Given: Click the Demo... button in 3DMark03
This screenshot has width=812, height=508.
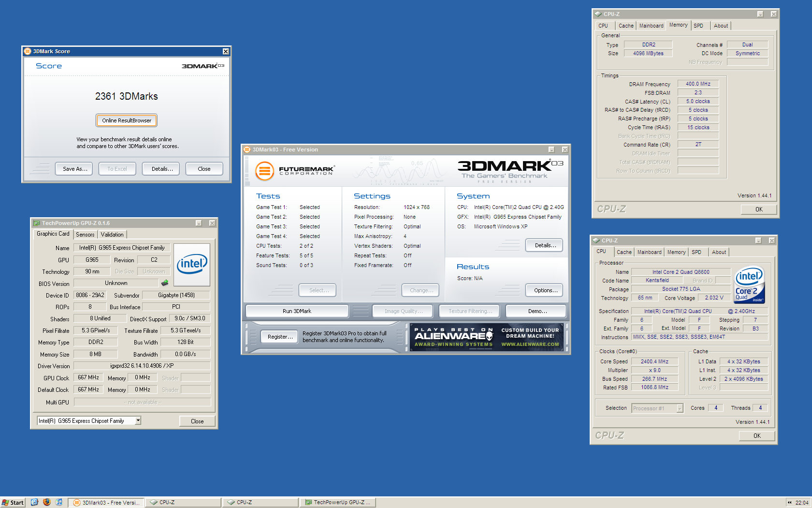Looking at the screenshot, I should (536, 311).
